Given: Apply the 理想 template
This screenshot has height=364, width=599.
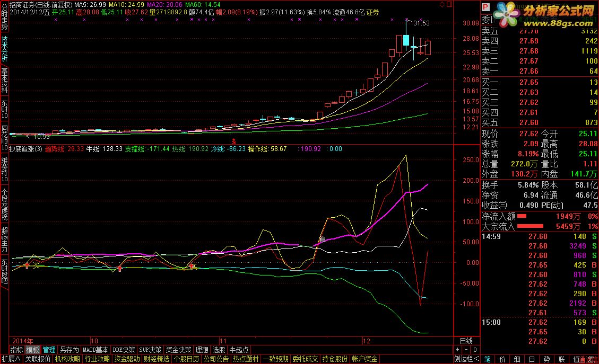Looking at the screenshot, I should coord(202,350).
